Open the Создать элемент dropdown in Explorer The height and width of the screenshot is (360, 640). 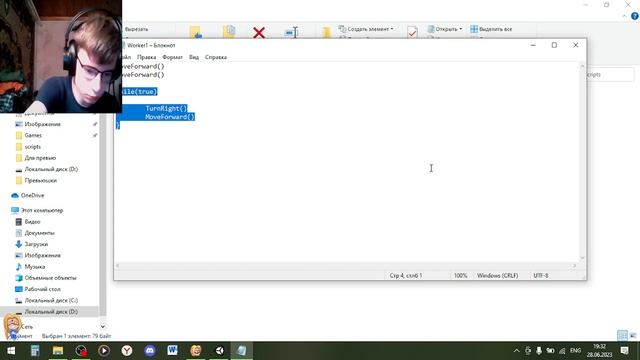[x=367, y=29]
